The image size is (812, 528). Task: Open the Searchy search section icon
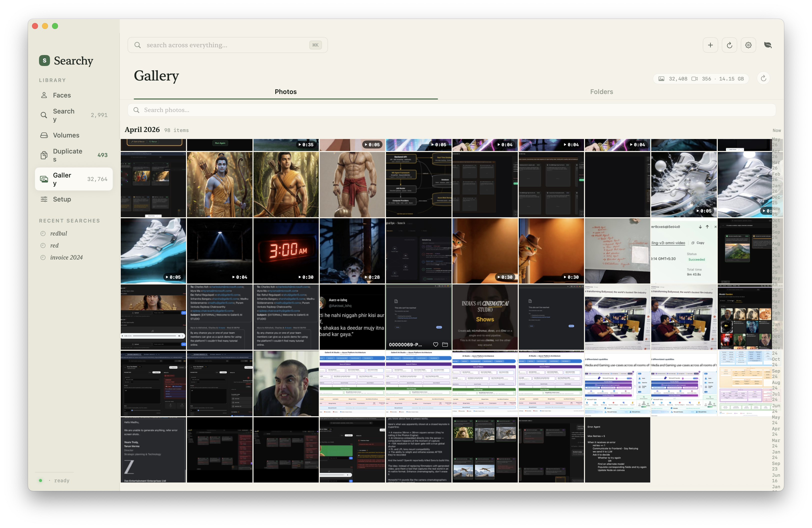[x=44, y=115]
